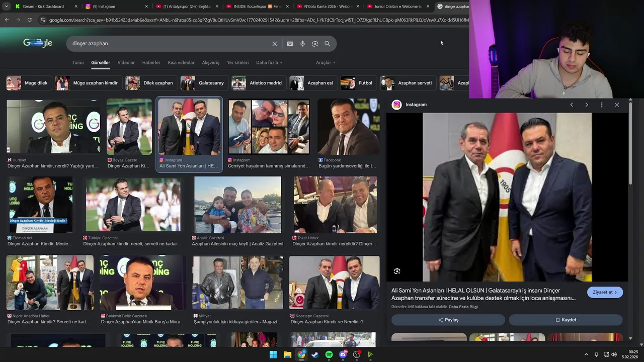644x362 pixels.
Task: Open Beyaz Gazete result thumbnail
Action: pyautogui.click(x=129, y=127)
